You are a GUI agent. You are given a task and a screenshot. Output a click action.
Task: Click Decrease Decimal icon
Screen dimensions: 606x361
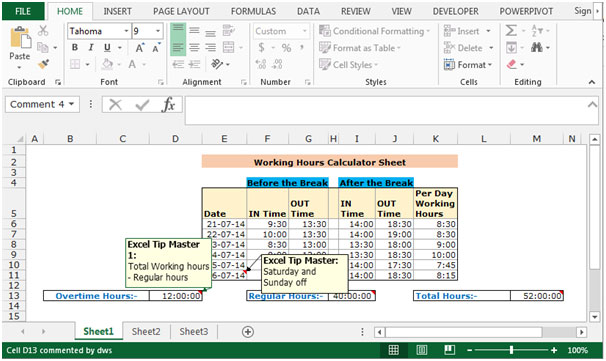(277, 64)
